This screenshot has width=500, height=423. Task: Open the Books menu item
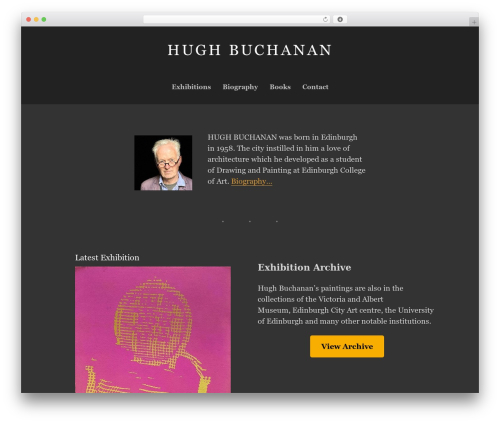[280, 87]
